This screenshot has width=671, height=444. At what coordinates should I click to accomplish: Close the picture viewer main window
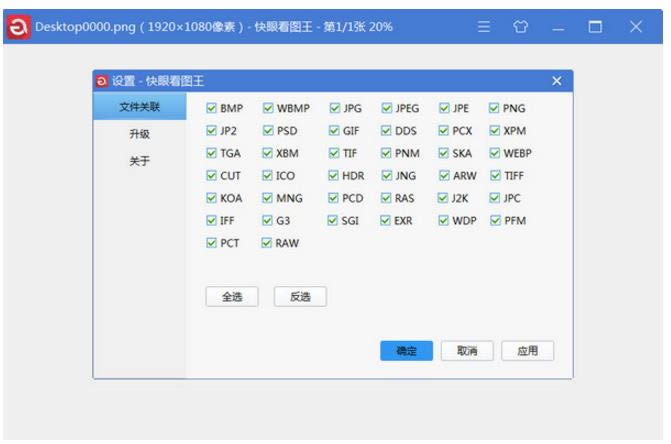point(636,27)
